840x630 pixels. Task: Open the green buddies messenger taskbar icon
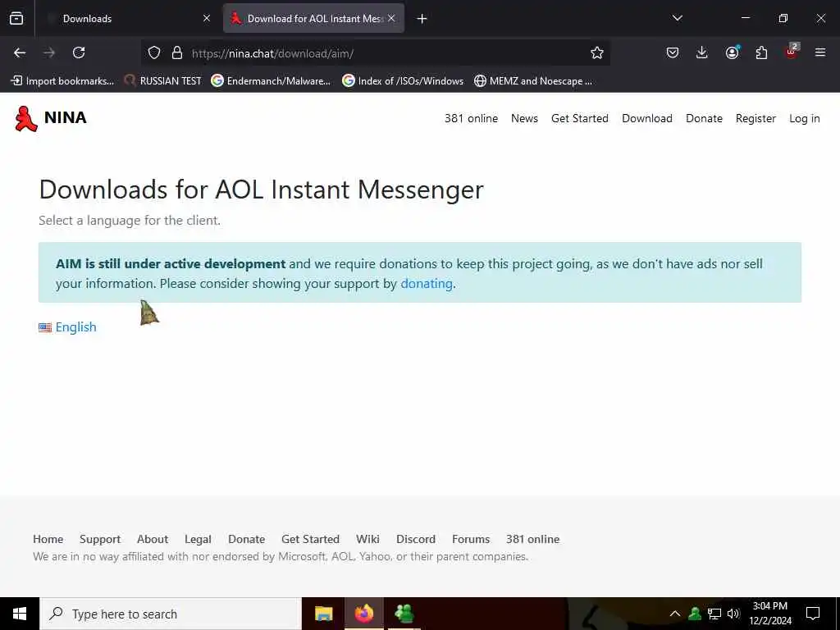pyautogui.click(x=404, y=614)
